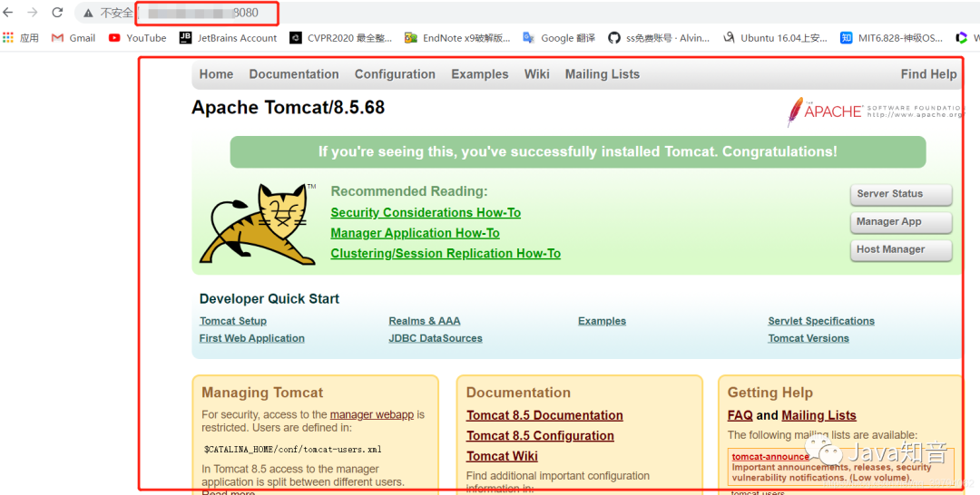This screenshot has width=980, height=495.
Task: Open Mailing Lists link in Getting Help
Action: click(818, 416)
